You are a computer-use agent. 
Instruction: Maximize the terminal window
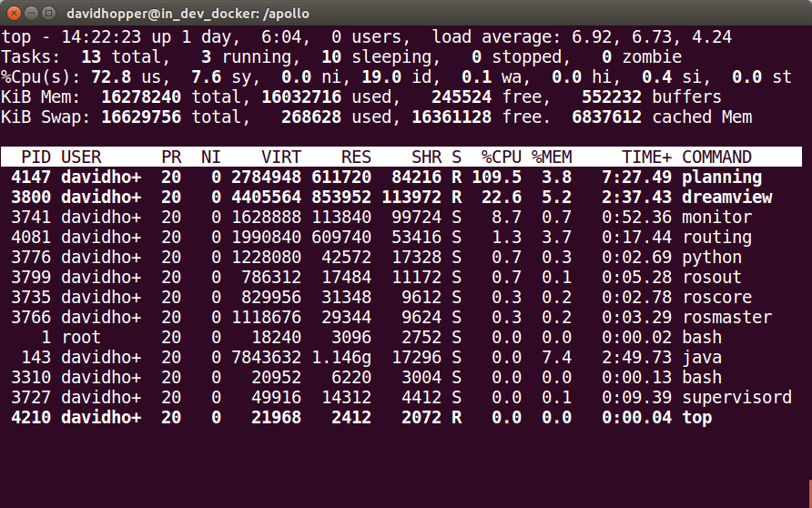tap(48, 13)
